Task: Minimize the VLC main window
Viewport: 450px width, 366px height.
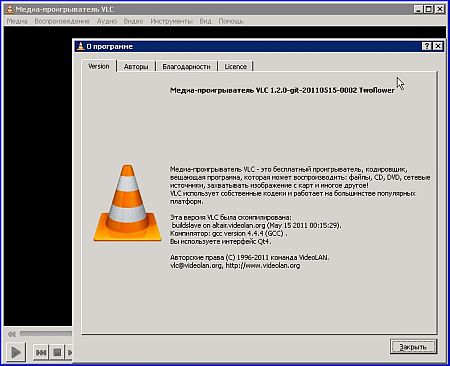Action: tap(418, 9)
